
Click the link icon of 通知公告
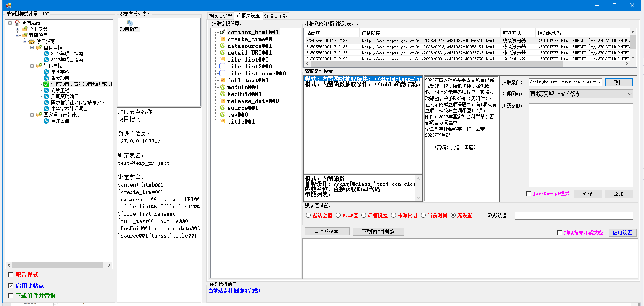[x=46, y=121]
